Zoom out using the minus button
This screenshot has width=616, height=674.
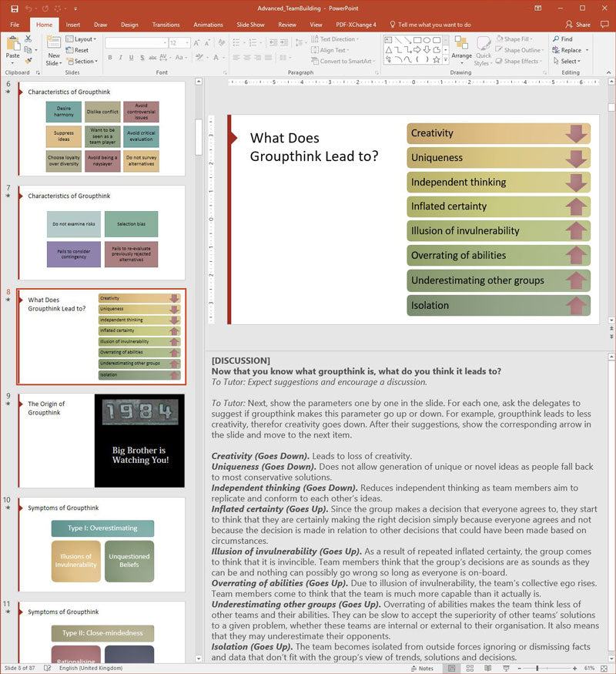point(520,669)
